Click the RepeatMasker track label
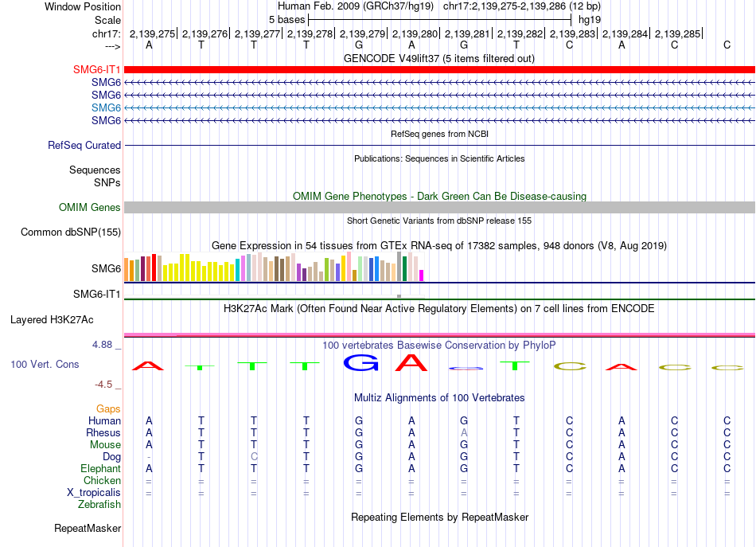756x547 pixels. click(x=88, y=528)
